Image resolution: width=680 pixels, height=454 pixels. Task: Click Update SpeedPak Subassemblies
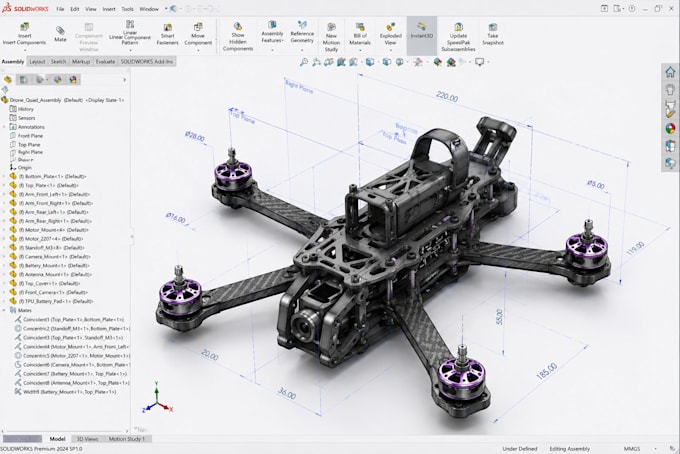pyautogui.click(x=458, y=37)
